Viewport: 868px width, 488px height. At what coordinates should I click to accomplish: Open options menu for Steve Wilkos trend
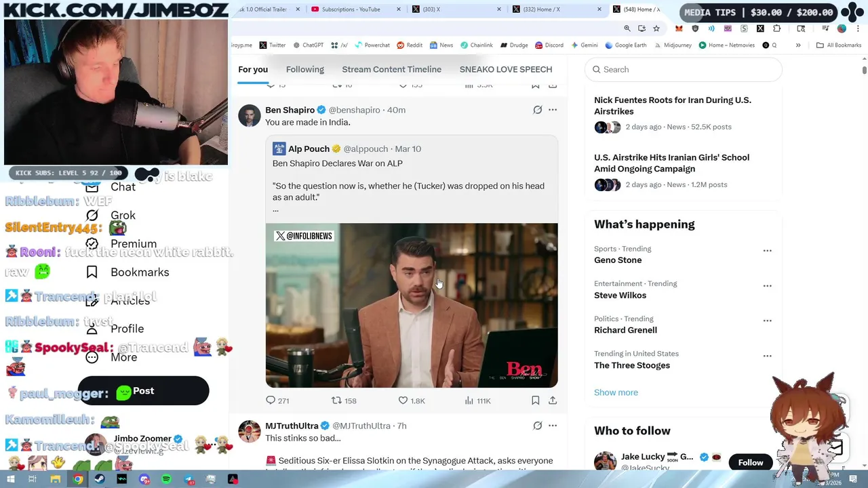click(x=767, y=286)
